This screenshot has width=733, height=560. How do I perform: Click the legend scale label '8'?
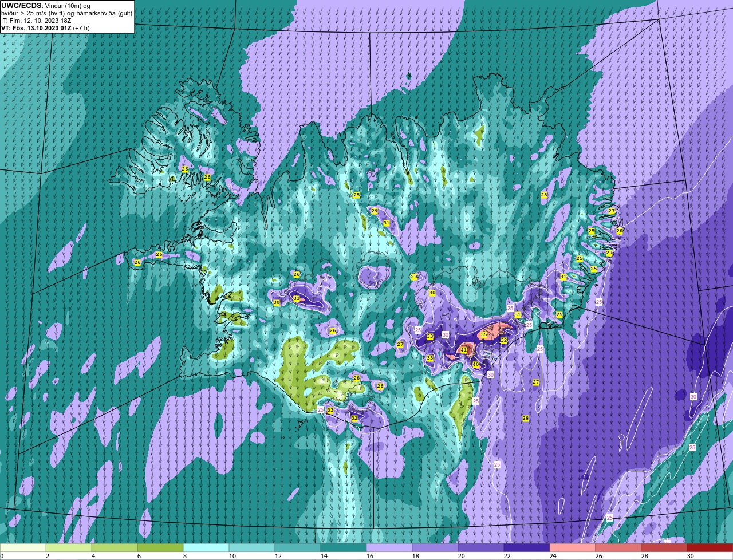184,556
